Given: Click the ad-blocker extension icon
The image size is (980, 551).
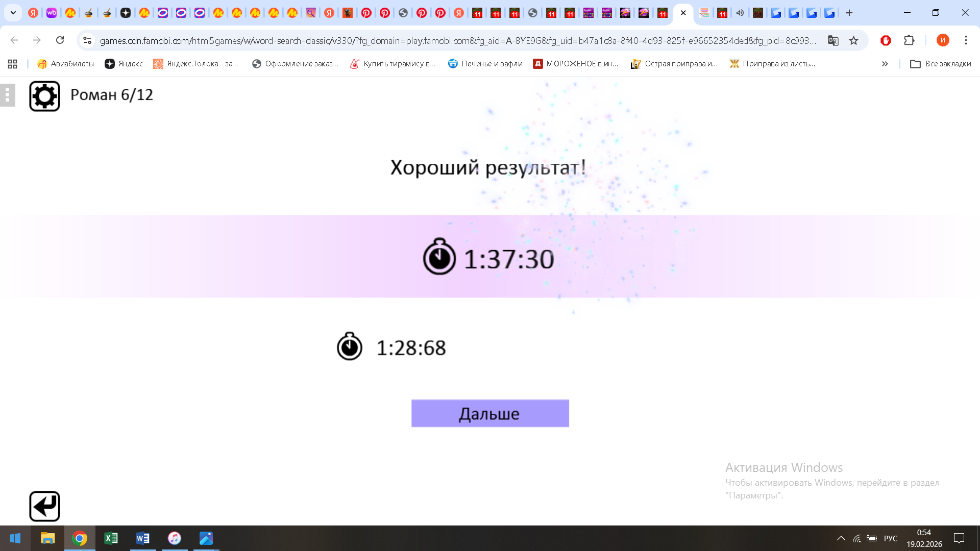Looking at the screenshot, I should pos(886,40).
